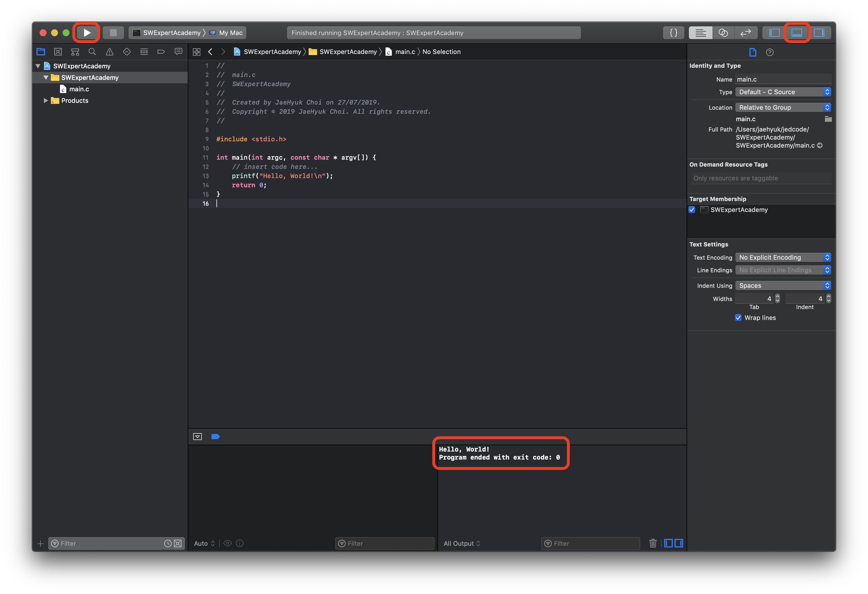Switch to the Standard editor

click(x=700, y=32)
